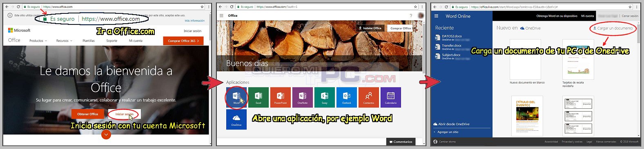This screenshot has height=149, width=644.
Task: Click the Office brand link in nav bar
Action: pyautogui.click(x=14, y=40)
